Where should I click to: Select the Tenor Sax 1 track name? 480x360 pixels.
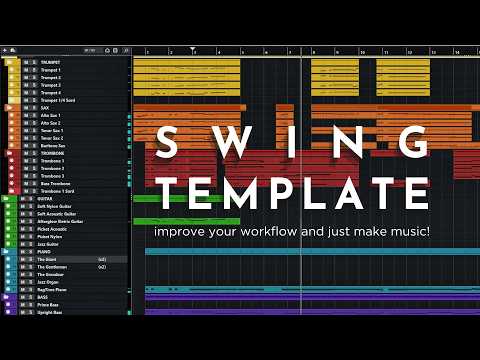click(52, 131)
